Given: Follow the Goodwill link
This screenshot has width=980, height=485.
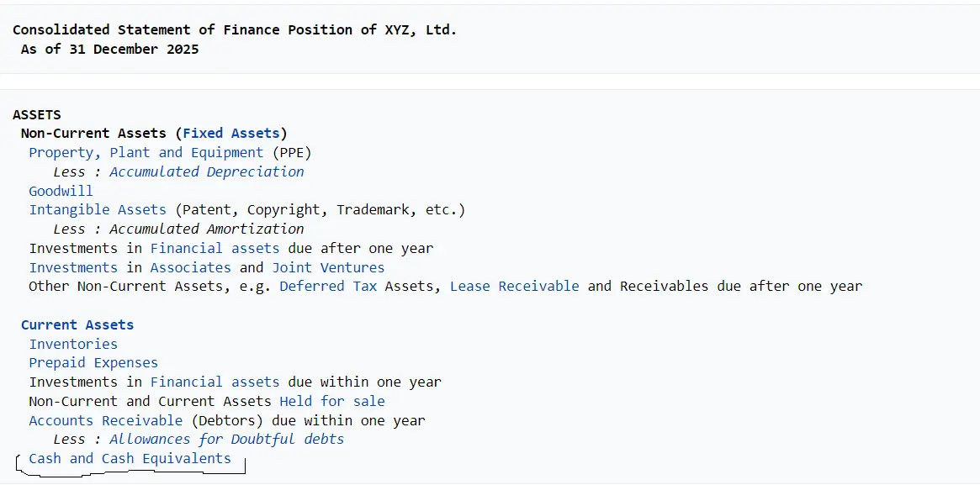Looking at the screenshot, I should click(x=61, y=191).
